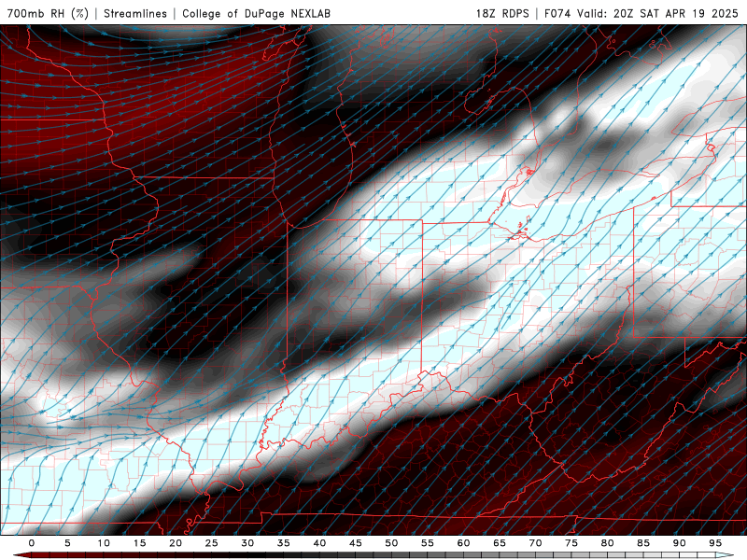
Task: Click the colorbar label "75"
Action: pyautogui.click(x=571, y=543)
